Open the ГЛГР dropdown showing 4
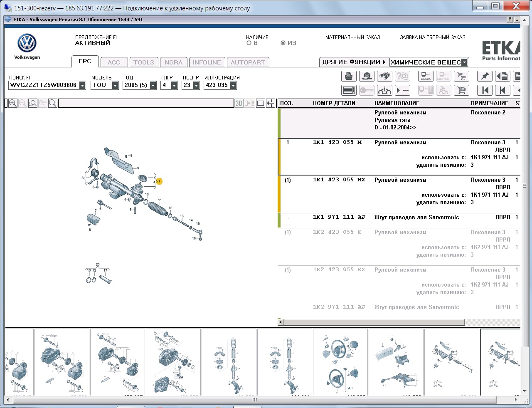The image size is (532, 408). pyautogui.click(x=174, y=85)
